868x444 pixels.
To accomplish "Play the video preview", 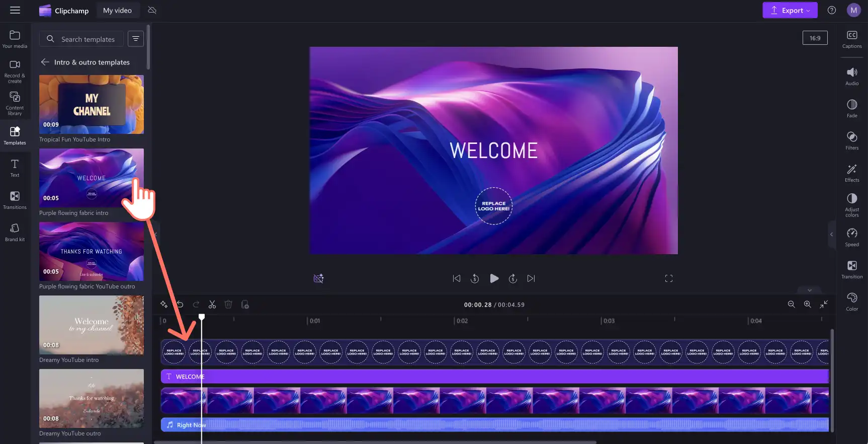I will [494, 278].
